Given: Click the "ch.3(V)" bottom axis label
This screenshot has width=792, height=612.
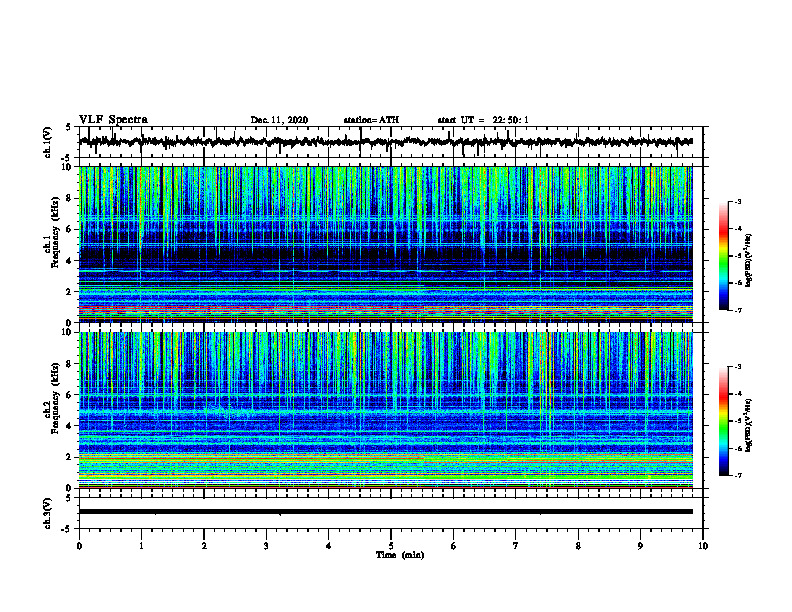Looking at the screenshot, I should pos(48,513).
